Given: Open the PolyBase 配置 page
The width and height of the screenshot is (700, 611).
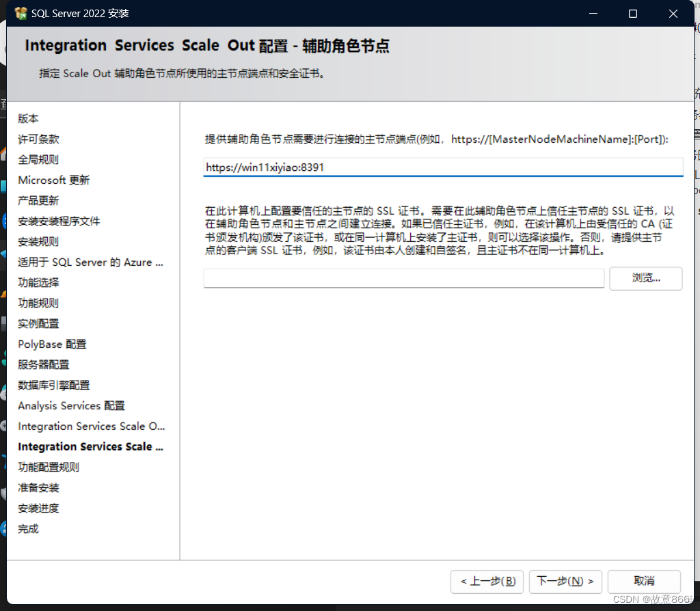Looking at the screenshot, I should pyautogui.click(x=51, y=344).
